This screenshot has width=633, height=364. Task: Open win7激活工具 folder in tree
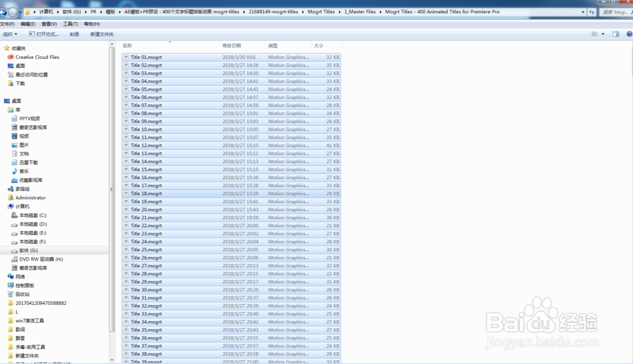(30, 321)
